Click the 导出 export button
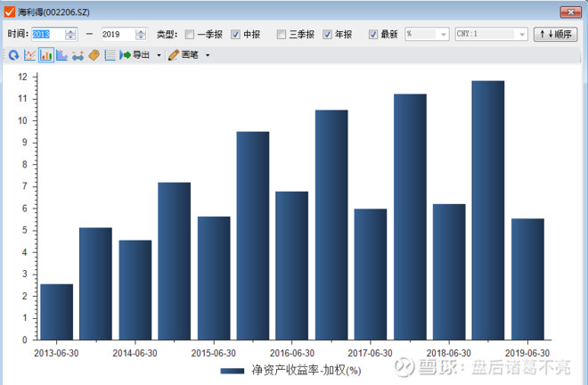Image resolution: width=588 pixels, height=385 pixels. pyautogui.click(x=135, y=55)
